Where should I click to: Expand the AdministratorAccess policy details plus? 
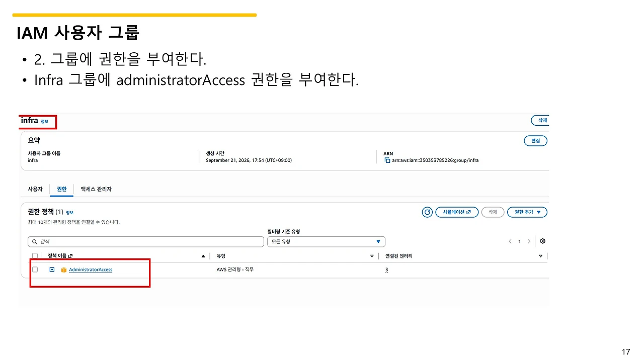tap(52, 269)
